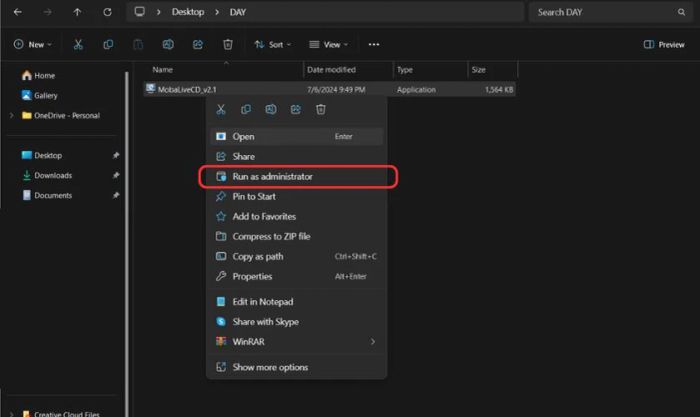Open Downloads in the navigation pane
700x417 pixels.
[47, 175]
